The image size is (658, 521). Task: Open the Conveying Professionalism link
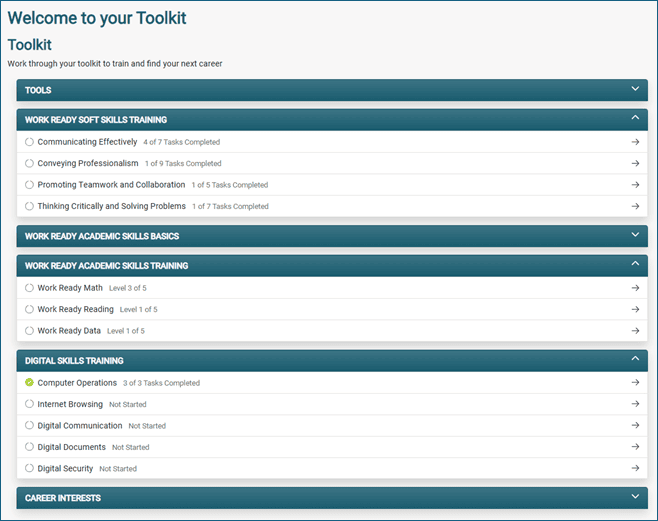point(88,163)
